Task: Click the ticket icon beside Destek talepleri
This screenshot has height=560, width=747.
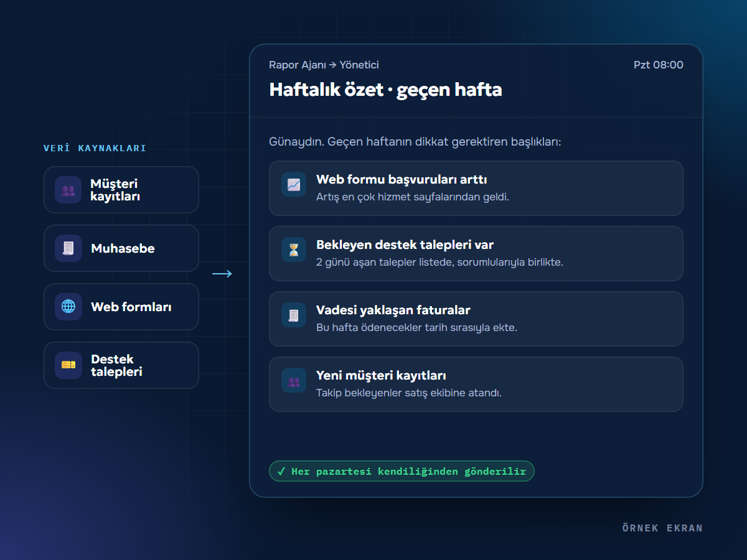Action: coord(68,365)
